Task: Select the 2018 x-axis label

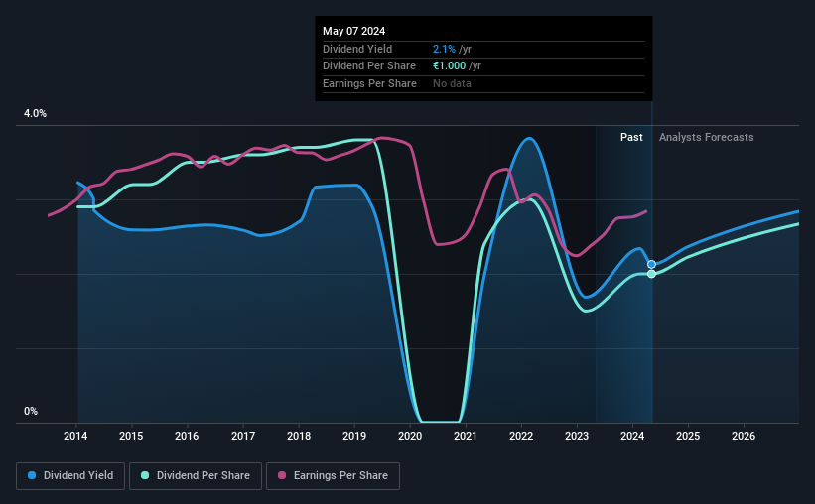Action: point(299,436)
